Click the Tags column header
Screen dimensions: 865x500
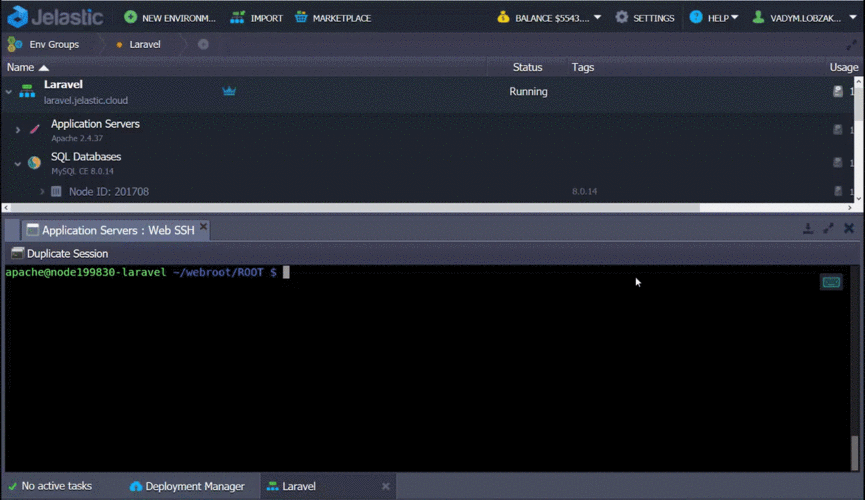(583, 67)
